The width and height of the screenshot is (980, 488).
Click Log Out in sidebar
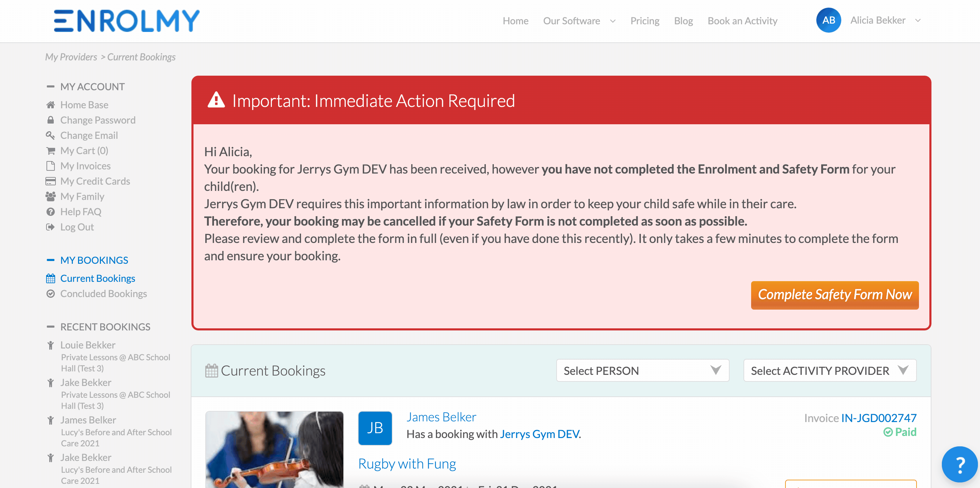(x=77, y=227)
